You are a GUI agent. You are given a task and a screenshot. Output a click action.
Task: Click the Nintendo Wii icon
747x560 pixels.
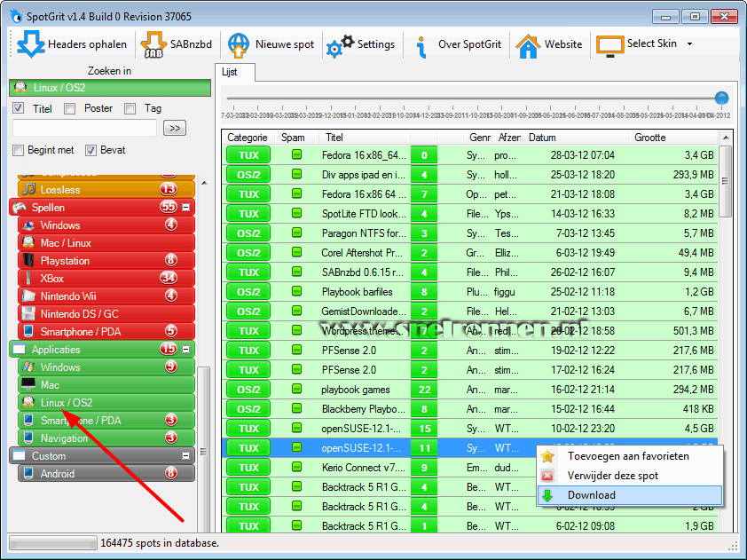coord(28,296)
